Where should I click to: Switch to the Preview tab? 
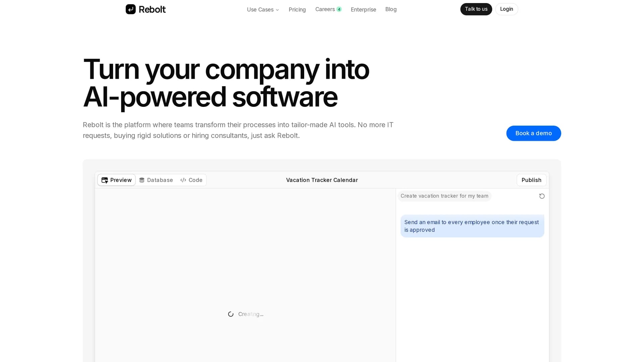pyautogui.click(x=116, y=180)
